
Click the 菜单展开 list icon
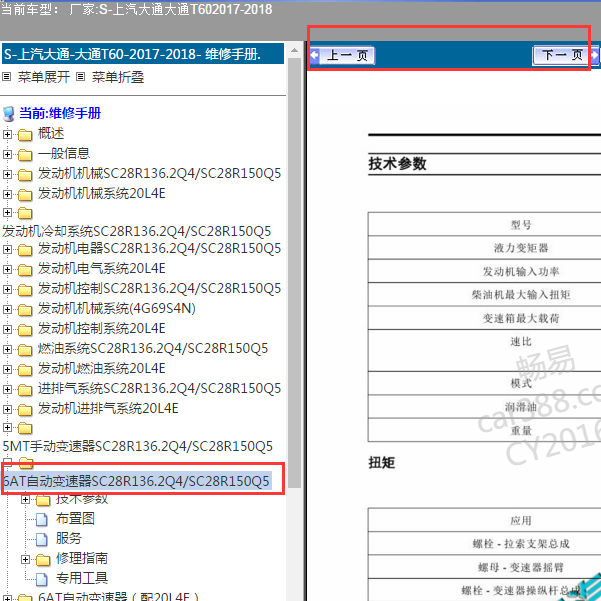point(7,77)
